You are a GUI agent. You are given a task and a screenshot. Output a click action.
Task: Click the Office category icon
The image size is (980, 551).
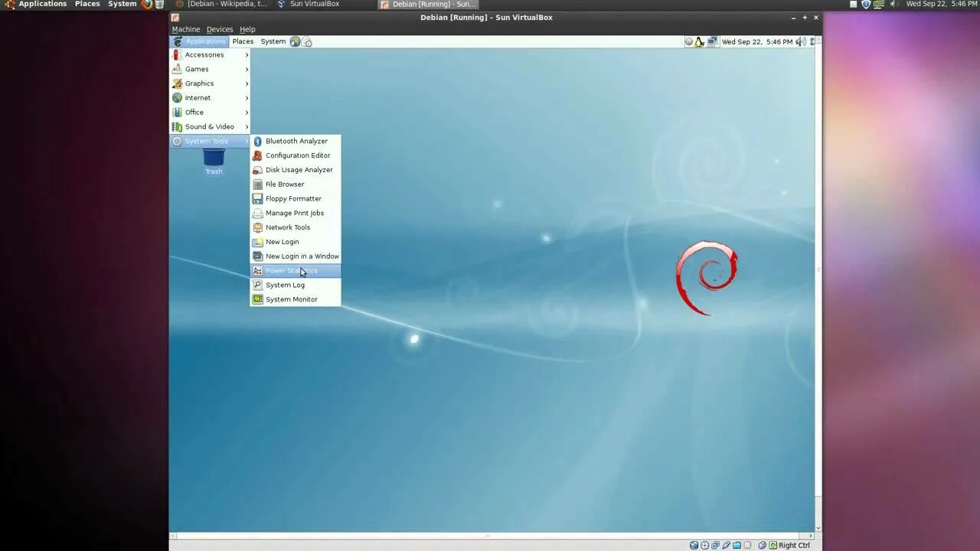point(178,112)
